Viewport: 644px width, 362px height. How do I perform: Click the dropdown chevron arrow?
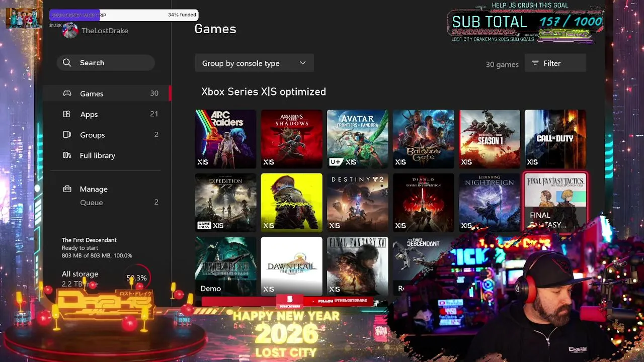click(x=302, y=63)
